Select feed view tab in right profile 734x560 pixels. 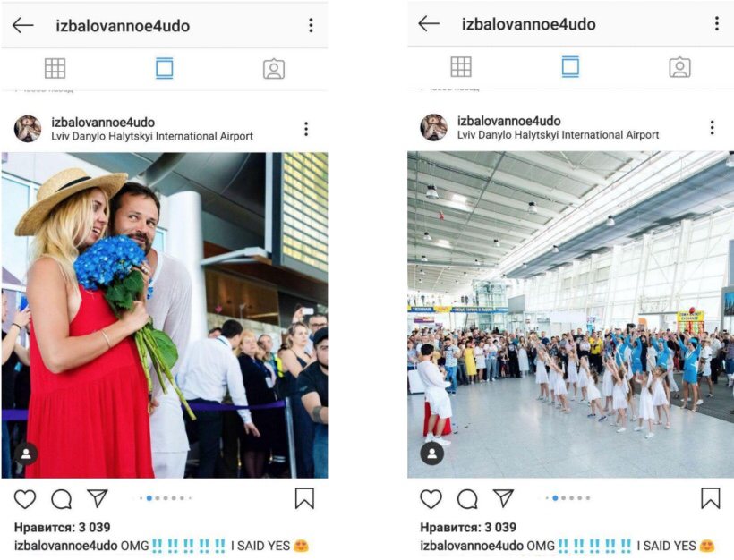point(570,66)
